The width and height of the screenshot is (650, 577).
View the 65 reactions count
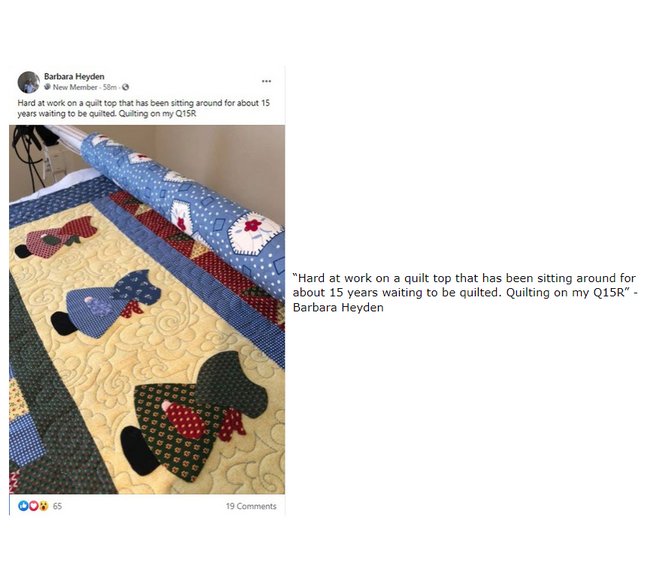click(57, 506)
